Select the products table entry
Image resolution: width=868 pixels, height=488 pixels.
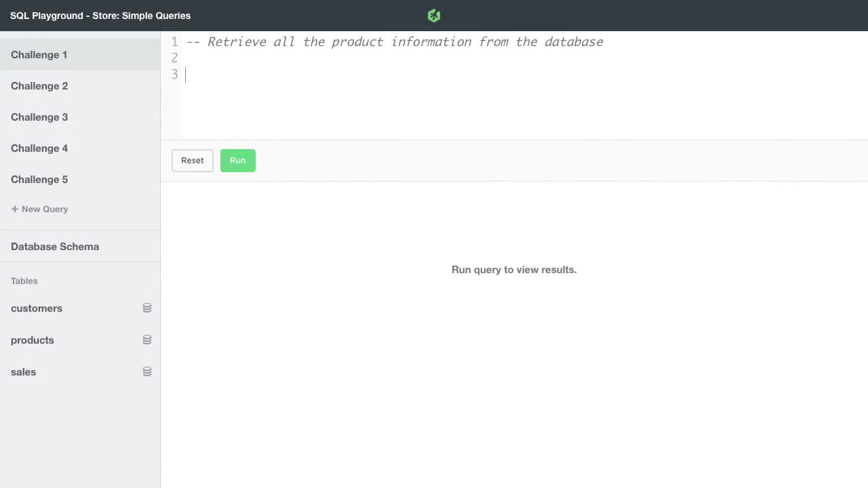[33, 340]
